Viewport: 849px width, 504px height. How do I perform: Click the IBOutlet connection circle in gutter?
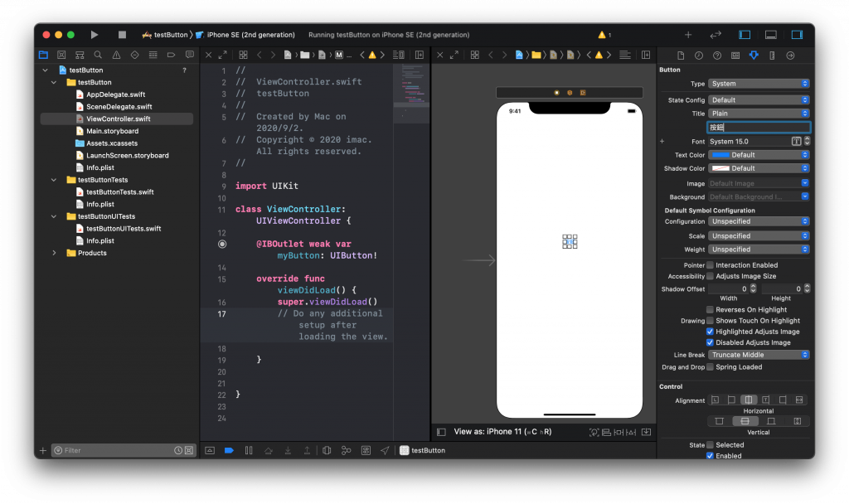click(222, 245)
